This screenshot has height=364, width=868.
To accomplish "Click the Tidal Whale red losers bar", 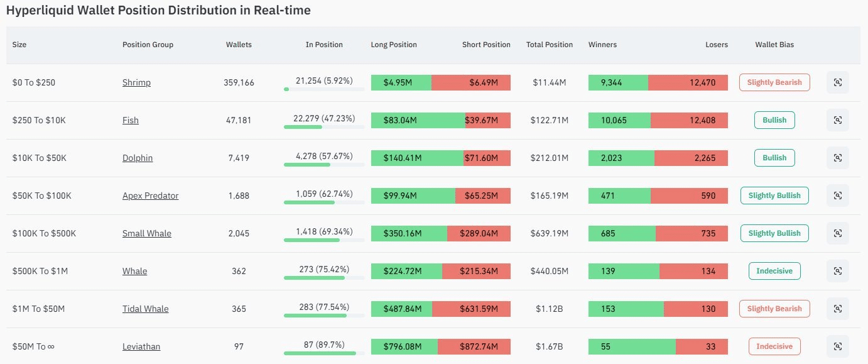I will 696,309.
